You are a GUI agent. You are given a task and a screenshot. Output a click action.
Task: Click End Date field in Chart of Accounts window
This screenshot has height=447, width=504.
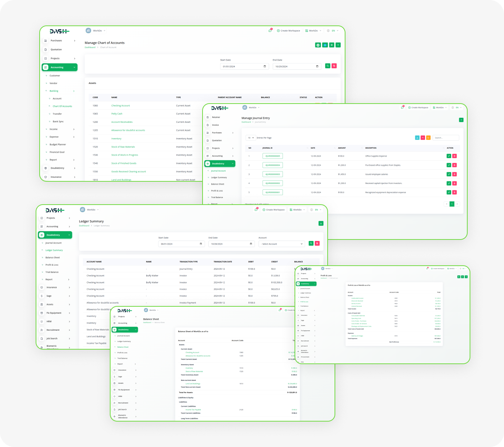297,67
